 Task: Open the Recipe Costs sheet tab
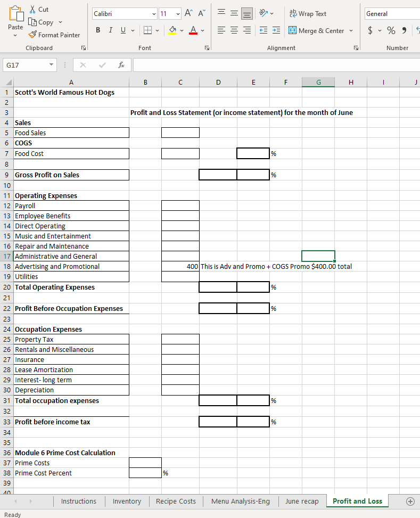pyautogui.click(x=176, y=501)
